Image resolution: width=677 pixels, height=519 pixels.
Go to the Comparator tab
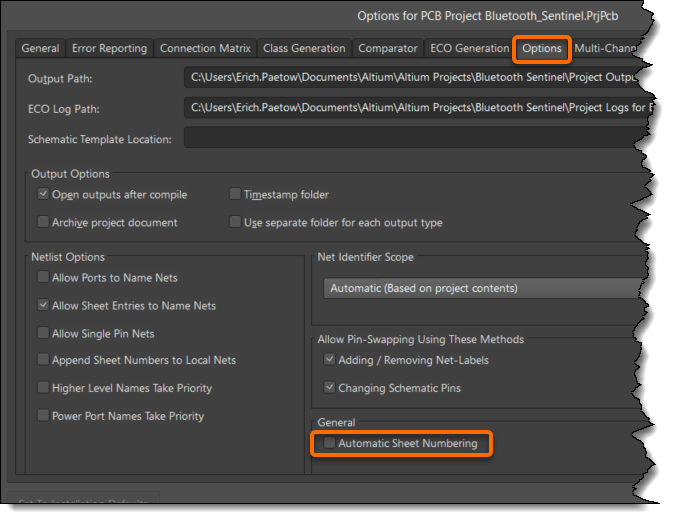point(388,48)
